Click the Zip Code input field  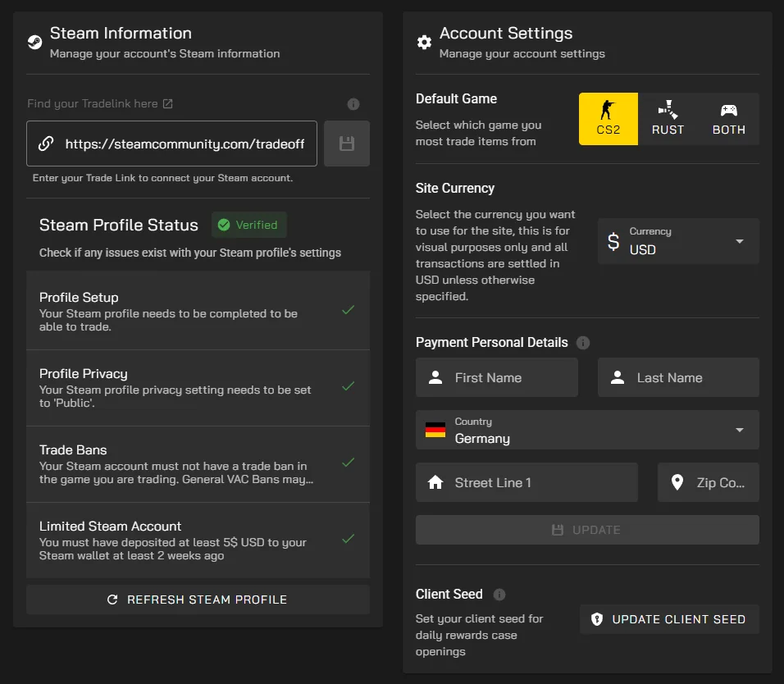pyautogui.click(x=709, y=482)
